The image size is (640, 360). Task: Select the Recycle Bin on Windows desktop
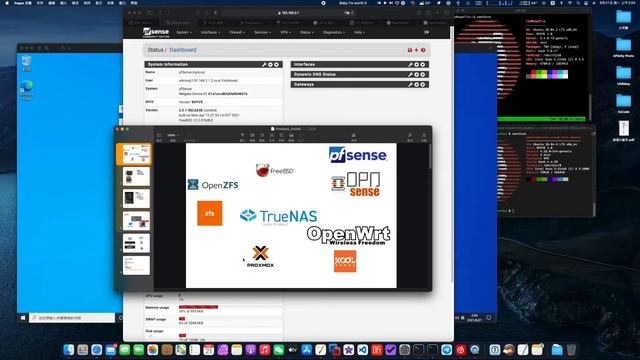click(x=27, y=63)
